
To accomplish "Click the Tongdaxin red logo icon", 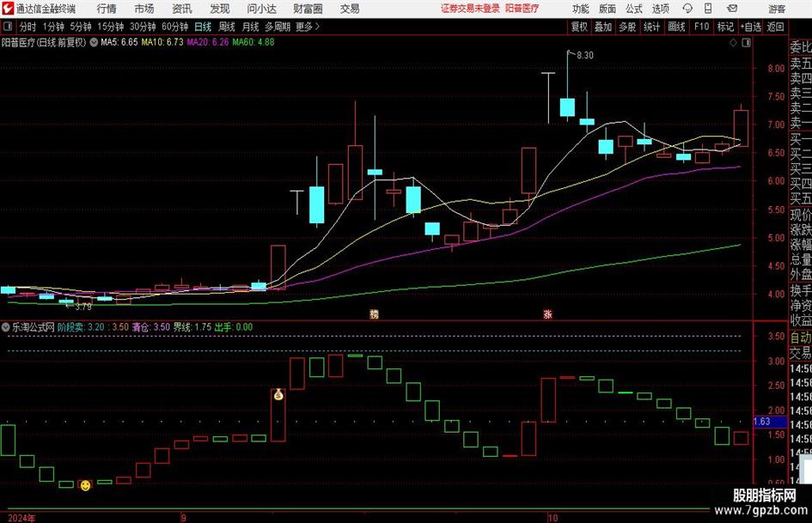I will [8, 9].
